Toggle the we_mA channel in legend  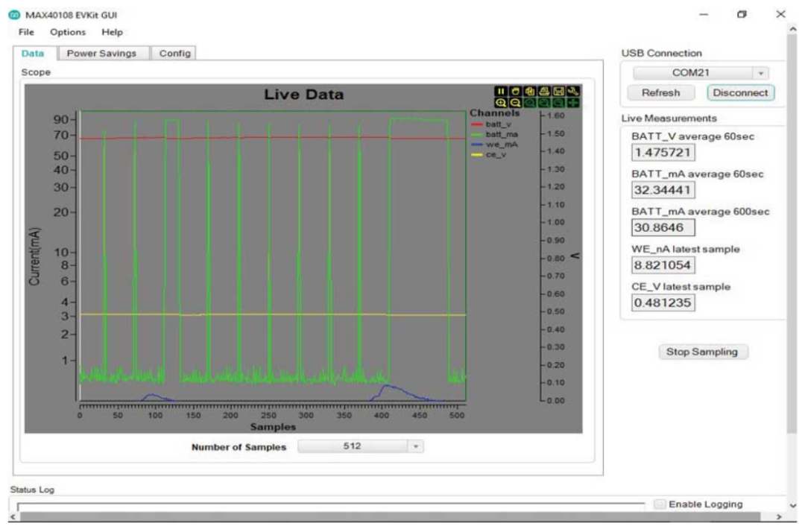tap(502, 144)
